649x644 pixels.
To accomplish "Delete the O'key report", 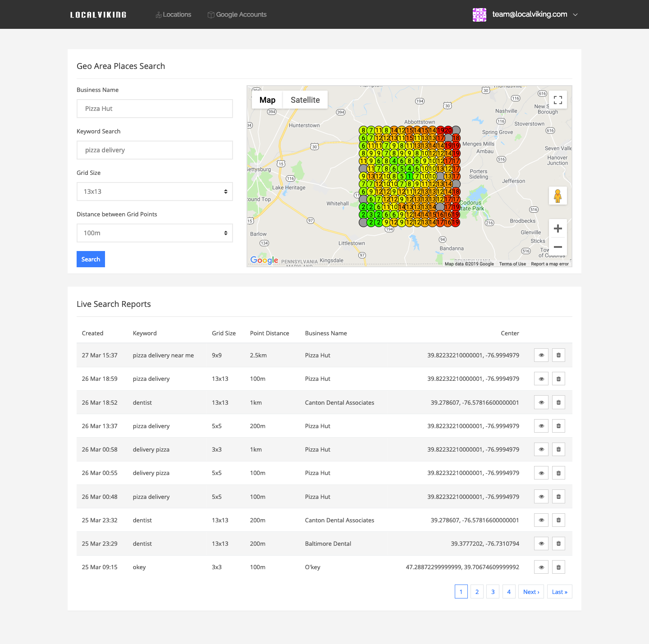I will click(558, 567).
